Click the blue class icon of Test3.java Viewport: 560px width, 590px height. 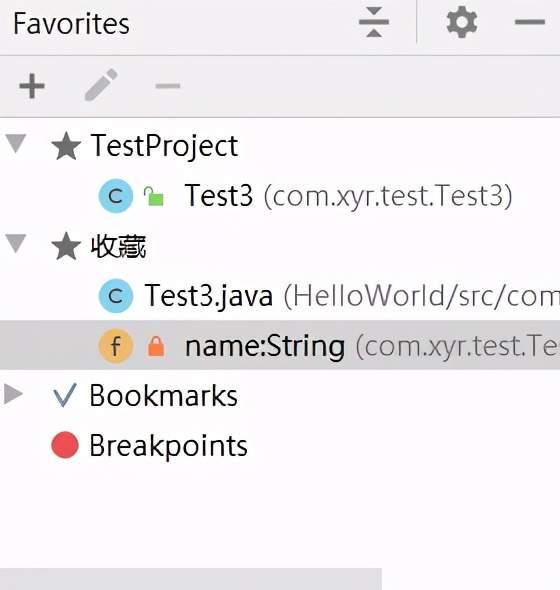(x=116, y=296)
